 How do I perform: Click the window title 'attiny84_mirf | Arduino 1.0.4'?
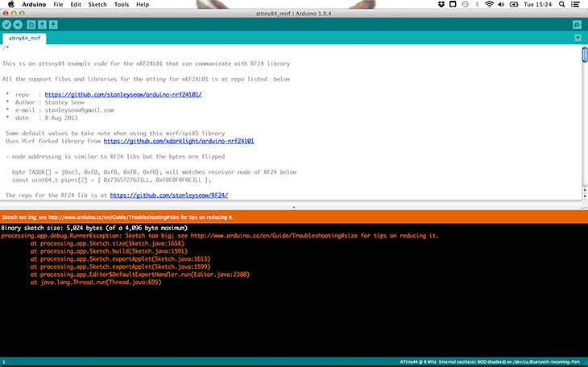click(294, 14)
